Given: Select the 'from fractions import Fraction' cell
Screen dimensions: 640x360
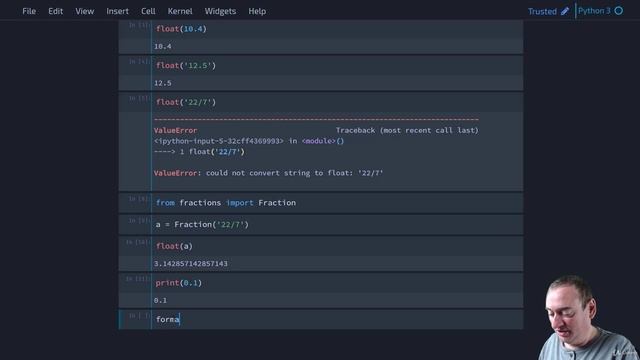Looking at the screenshot, I should 337,203.
